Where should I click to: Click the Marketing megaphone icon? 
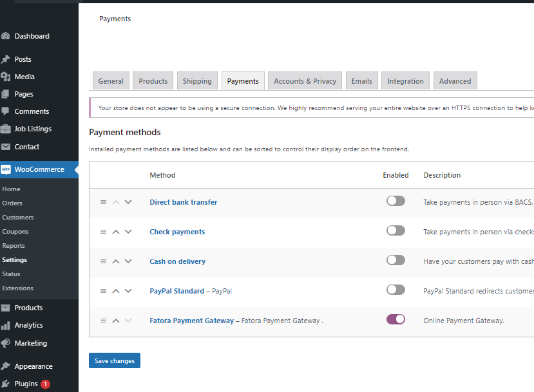pyautogui.click(x=5, y=343)
